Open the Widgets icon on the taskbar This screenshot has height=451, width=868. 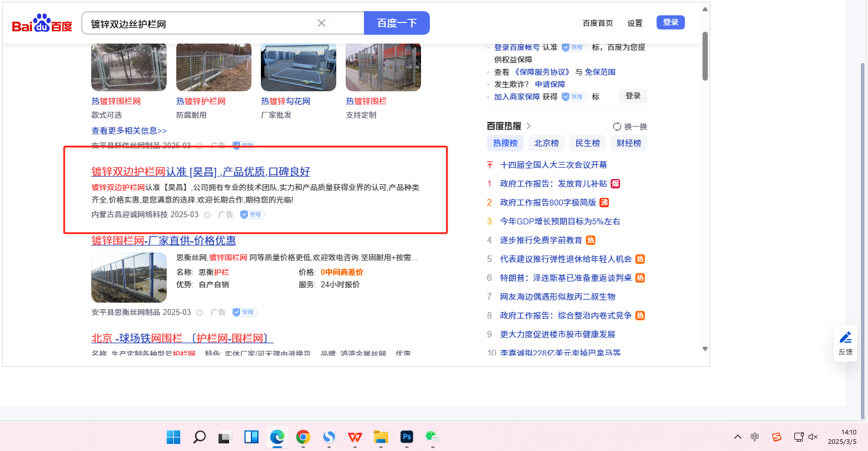pyautogui.click(x=251, y=437)
